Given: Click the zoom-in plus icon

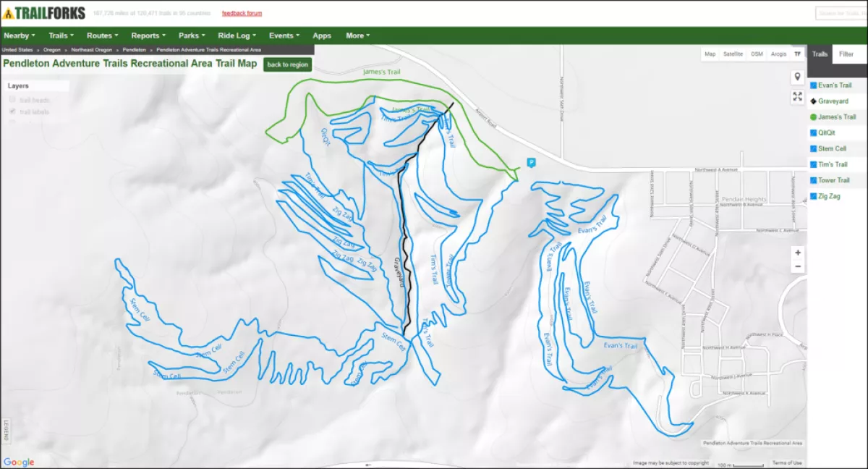Looking at the screenshot, I should coord(798,253).
